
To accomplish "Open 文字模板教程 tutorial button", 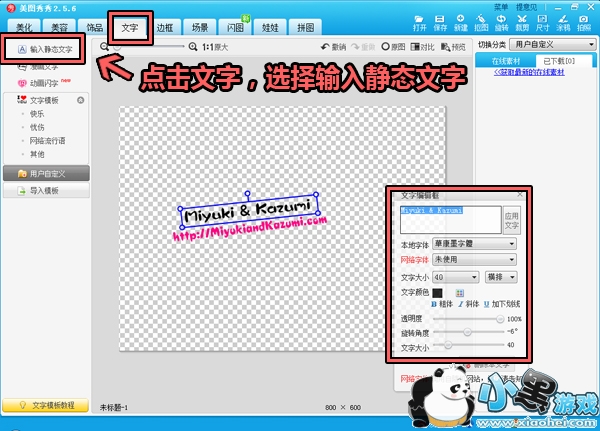I will click(46, 405).
